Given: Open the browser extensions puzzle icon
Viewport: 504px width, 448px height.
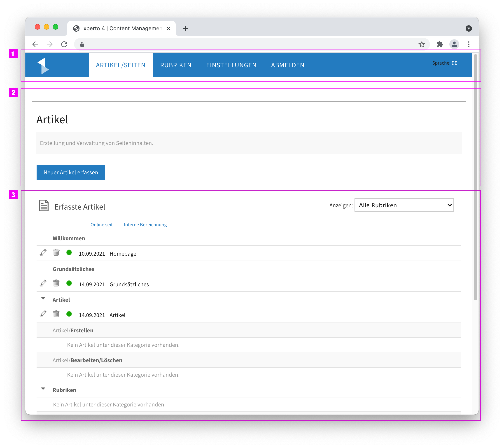Looking at the screenshot, I should tap(440, 44).
